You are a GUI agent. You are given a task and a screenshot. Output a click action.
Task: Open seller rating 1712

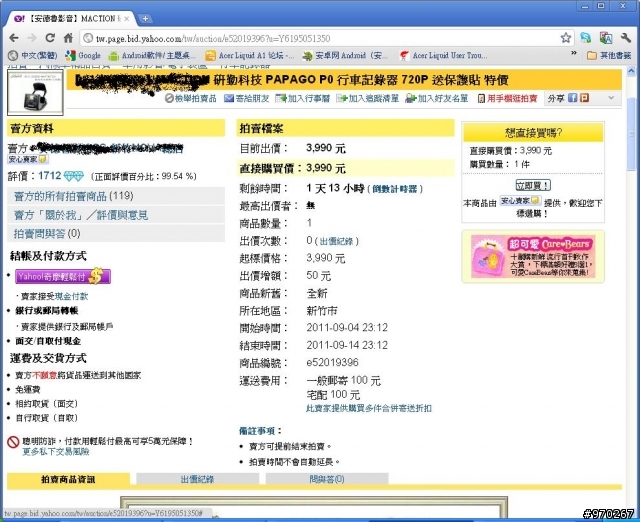pos(49,176)
